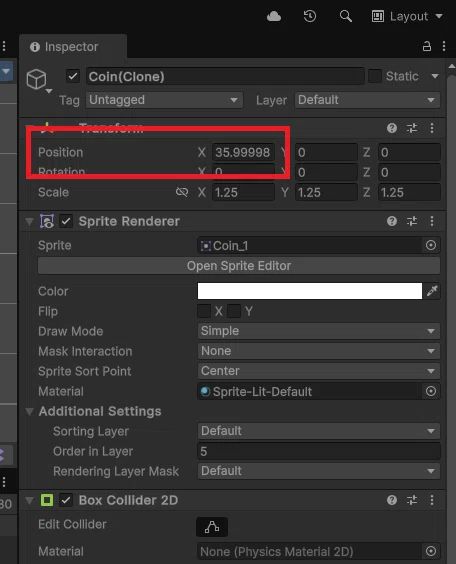
Task: Open Transform component options menu
Action: 432,128
